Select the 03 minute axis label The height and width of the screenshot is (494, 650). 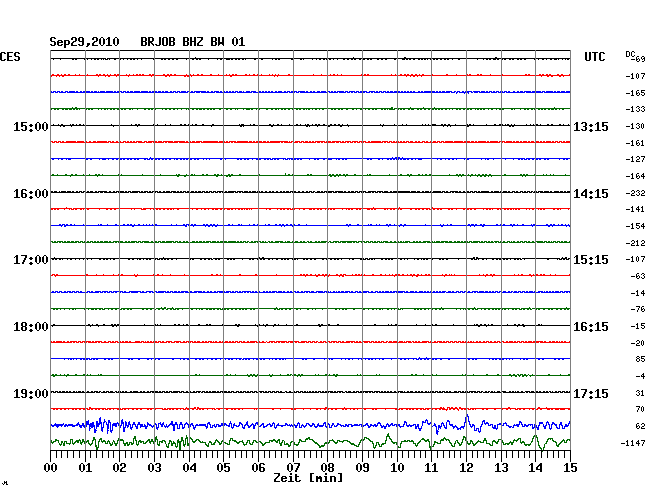(x=154, y=468)
